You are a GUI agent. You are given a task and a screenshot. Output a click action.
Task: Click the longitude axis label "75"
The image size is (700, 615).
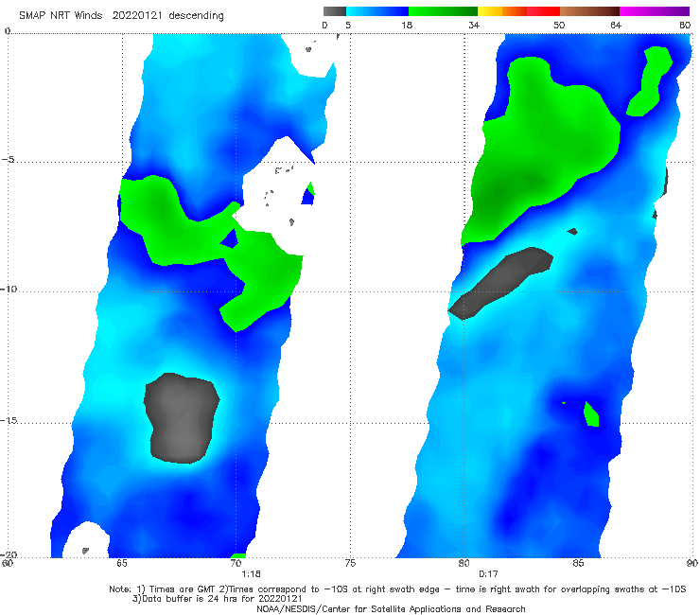click(x=350, y=563)
